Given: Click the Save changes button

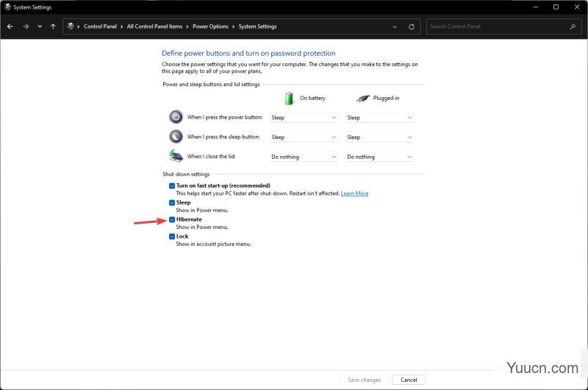Looking at the screenshot, I should point(364,380).
